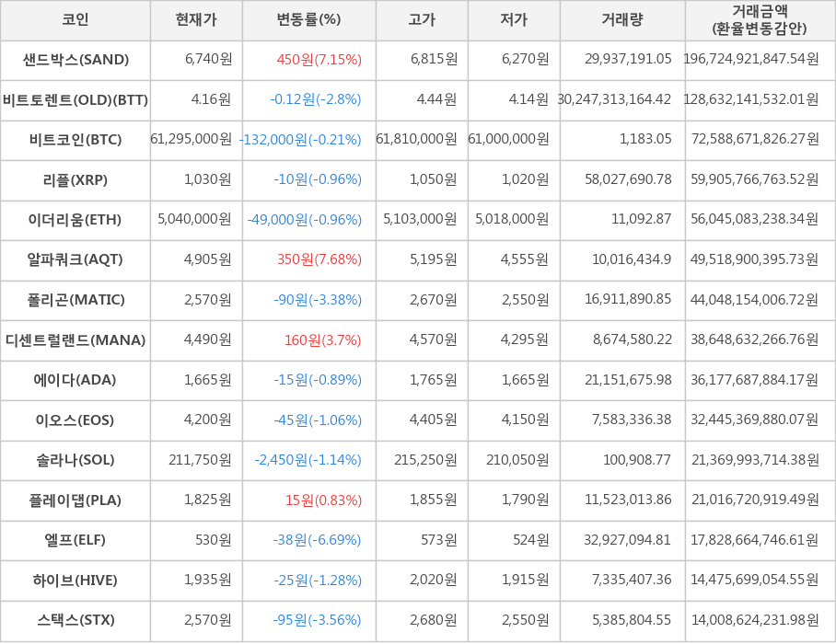
Task: Click the 고가 column header
Action: pos(422,19)
